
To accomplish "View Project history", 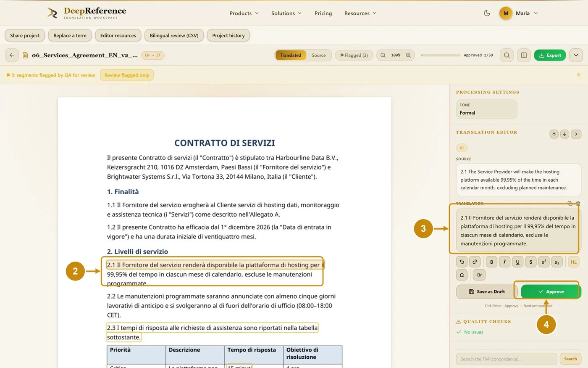I will [x=228, y=35].
